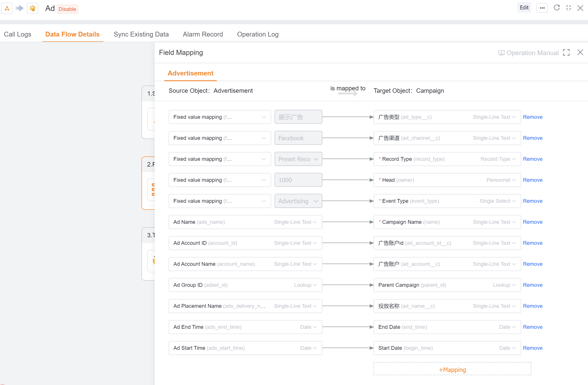Open the Preset Reco fixed value dropdown
The height and width of the screenshot is (385, 588).
298,159
